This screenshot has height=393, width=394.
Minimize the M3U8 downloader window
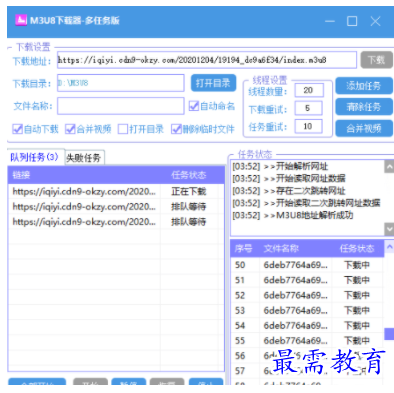point(330,21)
